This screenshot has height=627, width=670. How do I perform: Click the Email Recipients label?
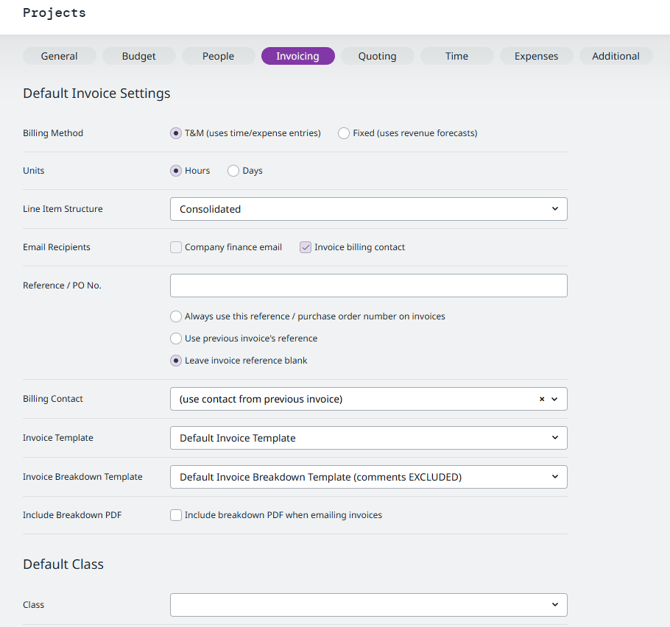click(56, 247)
